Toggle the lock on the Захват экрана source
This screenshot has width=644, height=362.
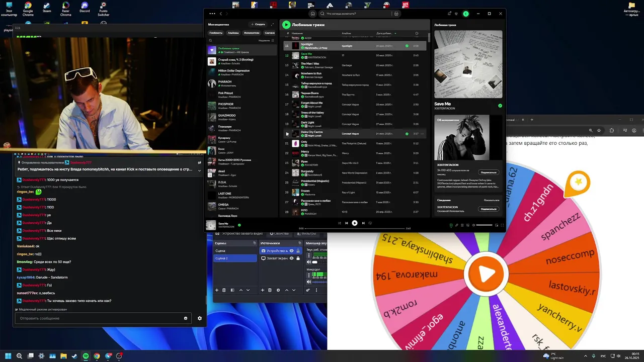pyautogui.click(x=298, y=258)
